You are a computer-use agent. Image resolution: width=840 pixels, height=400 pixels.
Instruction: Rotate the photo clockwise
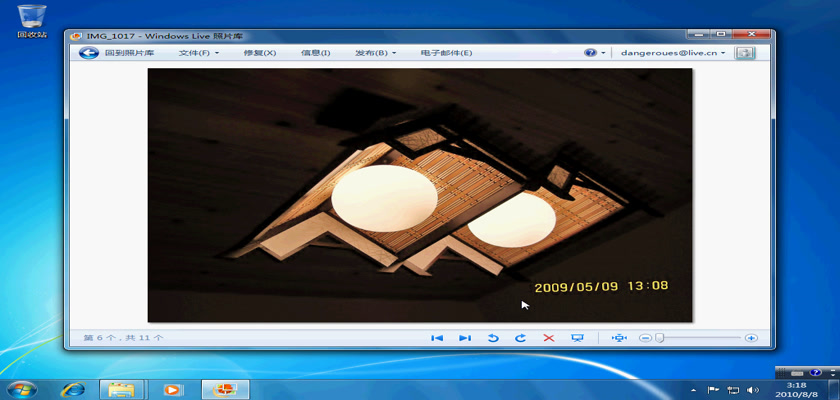pyautogui.click(x=521, y=338)
